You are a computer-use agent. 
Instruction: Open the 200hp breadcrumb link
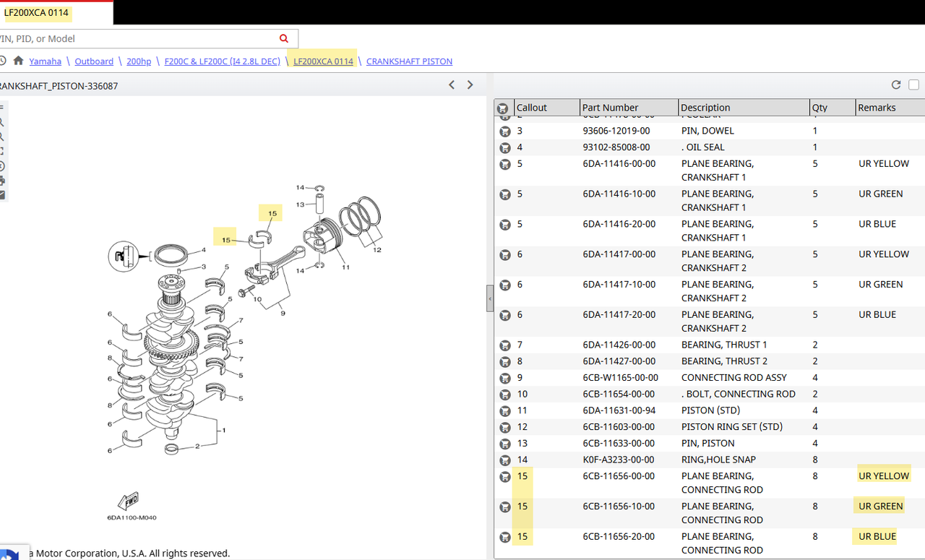[139, 61]
